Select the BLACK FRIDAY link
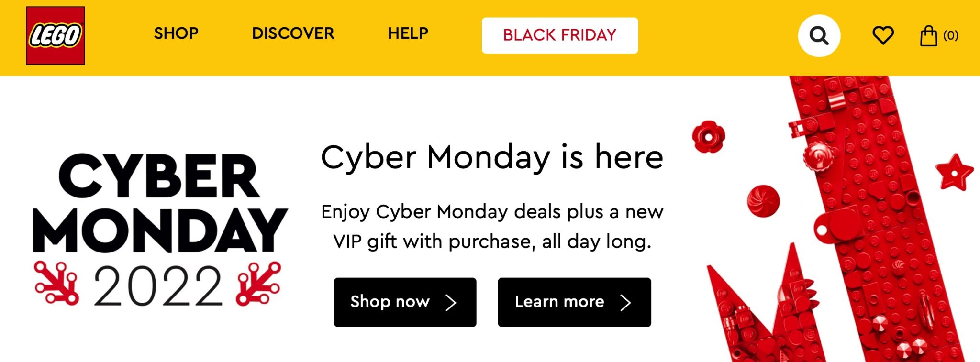The image size is (980, 362). tap(559, 35)
